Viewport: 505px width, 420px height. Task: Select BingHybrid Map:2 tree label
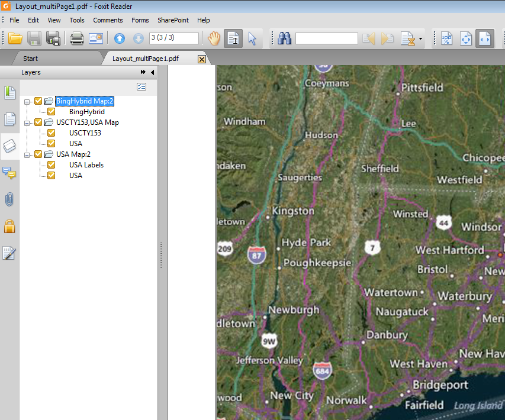pyautogui.click(x=85, y=101)
